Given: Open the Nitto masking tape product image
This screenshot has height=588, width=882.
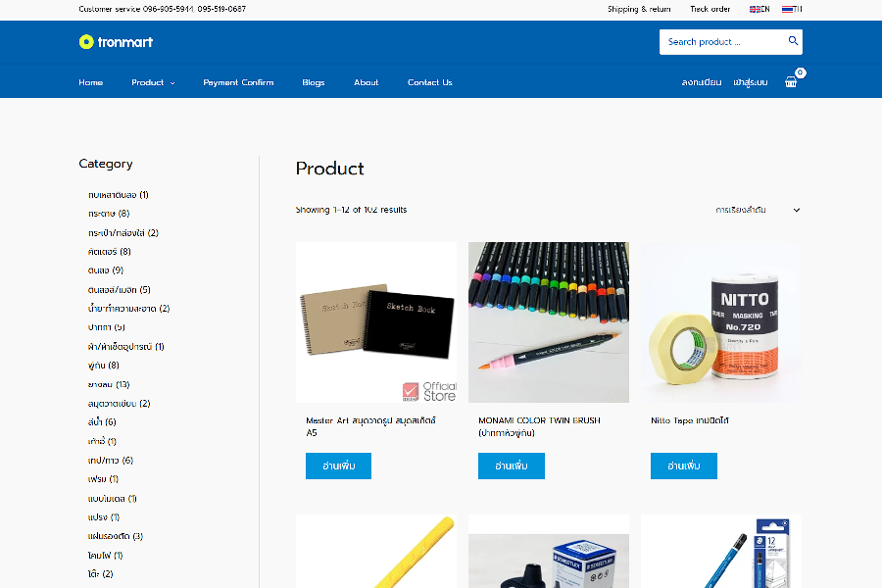Looking at the screenshot, I should (x=721, y=322).
